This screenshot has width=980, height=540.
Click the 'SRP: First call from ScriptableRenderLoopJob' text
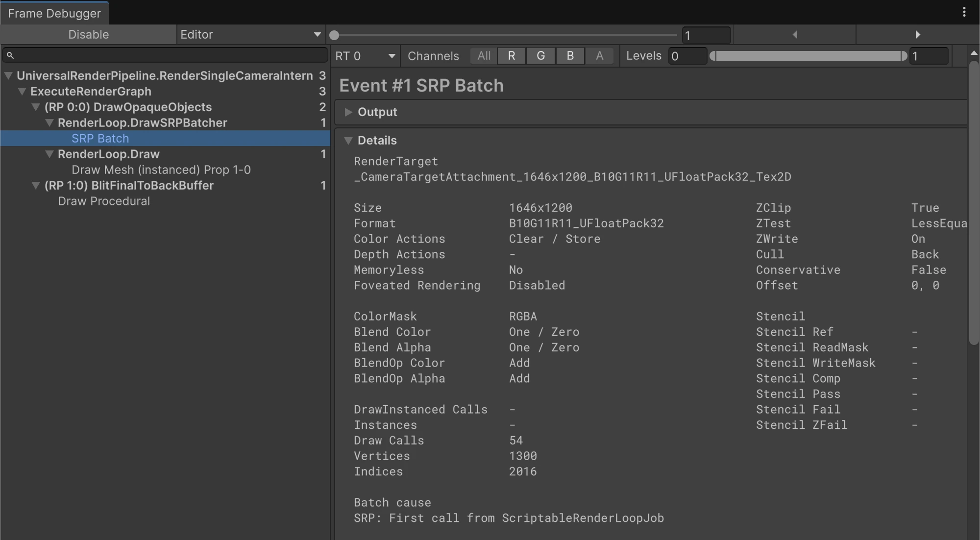[509, 518]
